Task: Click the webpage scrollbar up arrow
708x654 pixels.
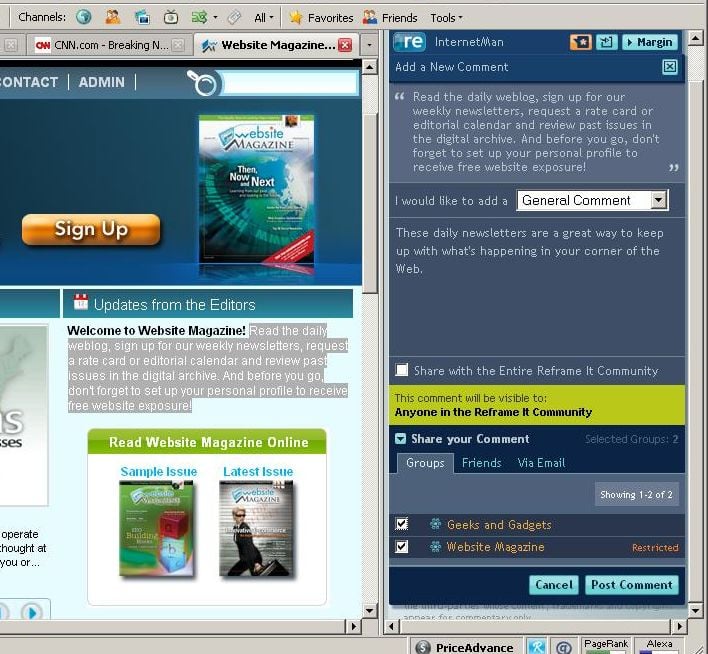Action: [370, 67]
